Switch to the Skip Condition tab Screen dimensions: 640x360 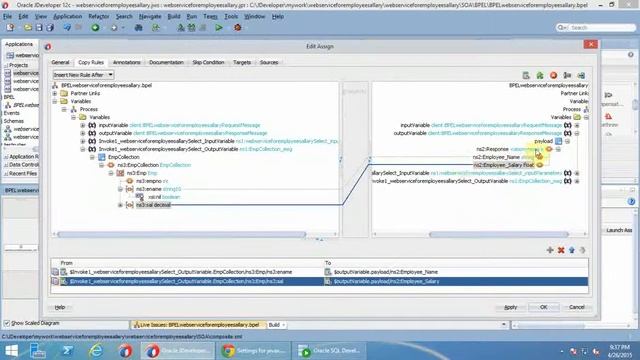(209, 62)
